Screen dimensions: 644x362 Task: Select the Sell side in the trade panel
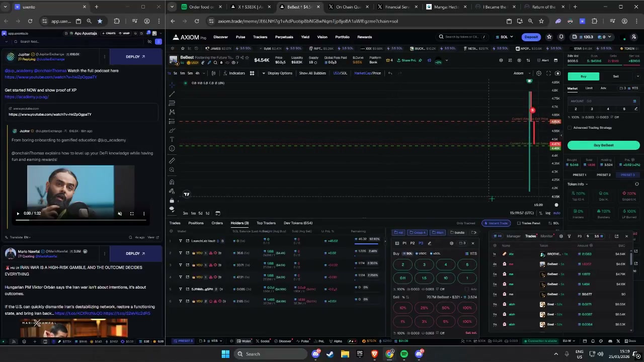point(616,76)
